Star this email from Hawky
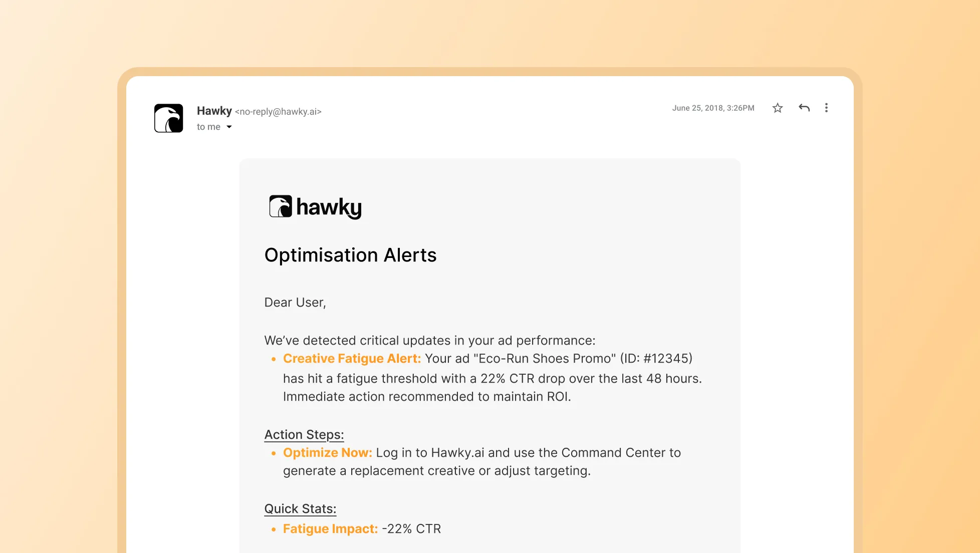This screenshot has width=980, height=553. pyautogui.click(x=777, y=108)
